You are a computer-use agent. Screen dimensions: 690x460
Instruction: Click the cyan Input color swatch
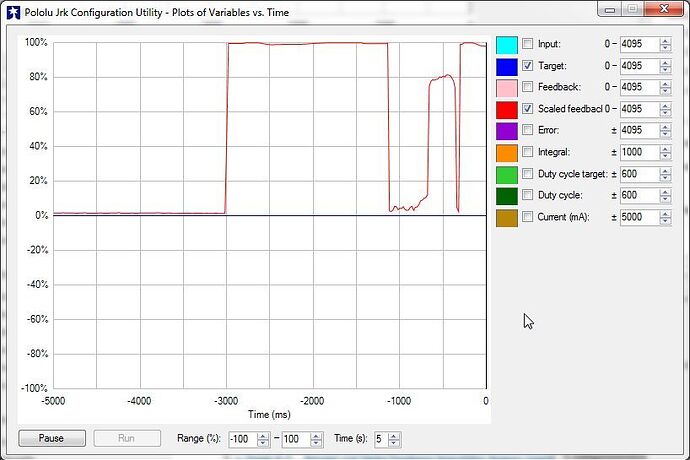tap(506, 44)
